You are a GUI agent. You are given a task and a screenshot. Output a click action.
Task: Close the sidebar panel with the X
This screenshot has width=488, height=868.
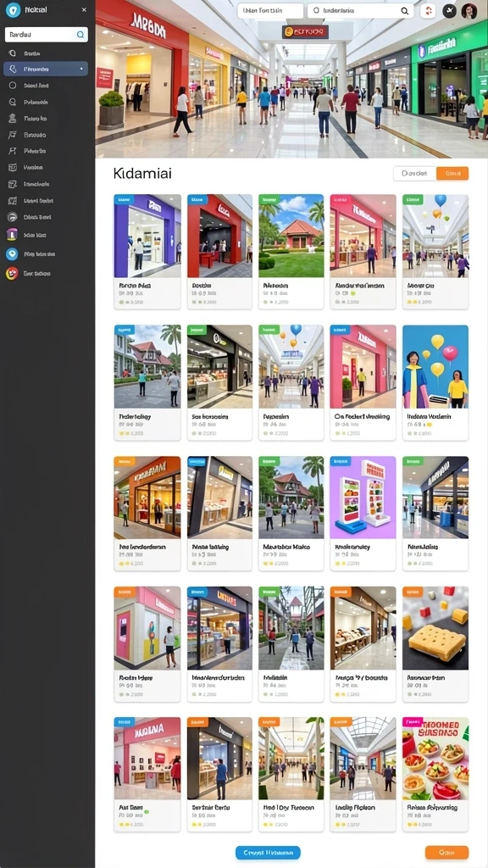coord(84,10)
